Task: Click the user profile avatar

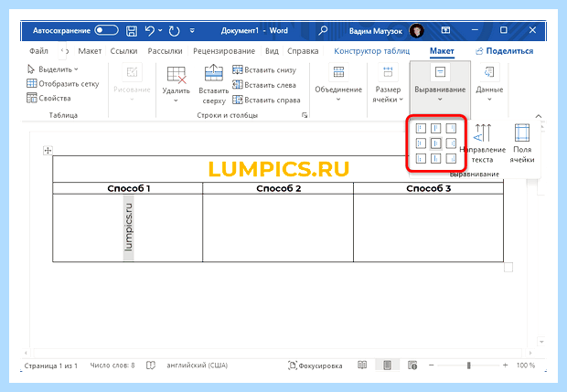Action: [417, 31]
